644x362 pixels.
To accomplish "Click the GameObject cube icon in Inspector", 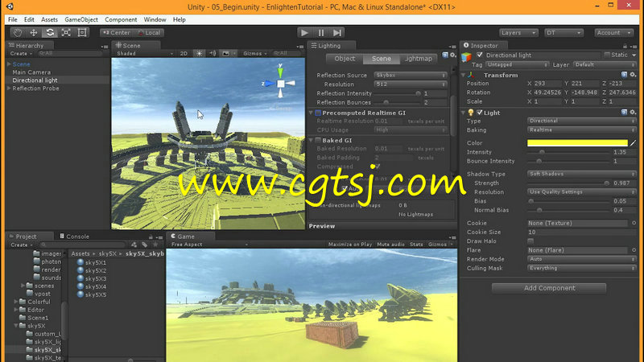I will (467, 57).
